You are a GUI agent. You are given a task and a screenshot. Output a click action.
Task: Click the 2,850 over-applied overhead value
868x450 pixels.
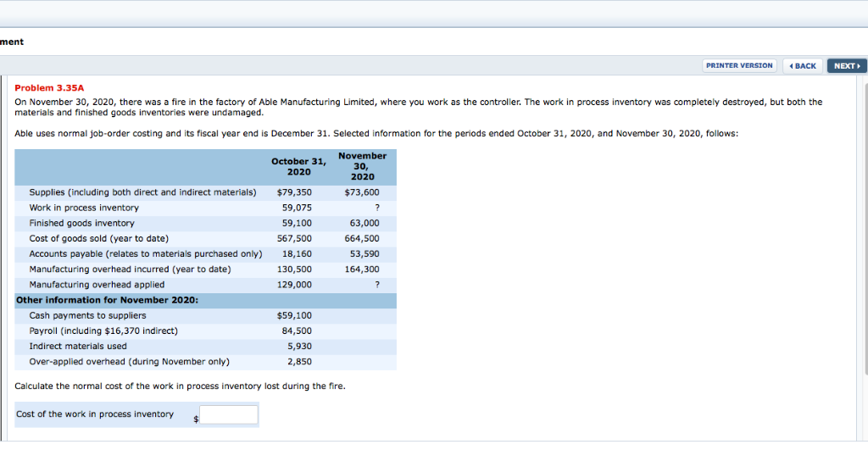[x=299, y=362]
